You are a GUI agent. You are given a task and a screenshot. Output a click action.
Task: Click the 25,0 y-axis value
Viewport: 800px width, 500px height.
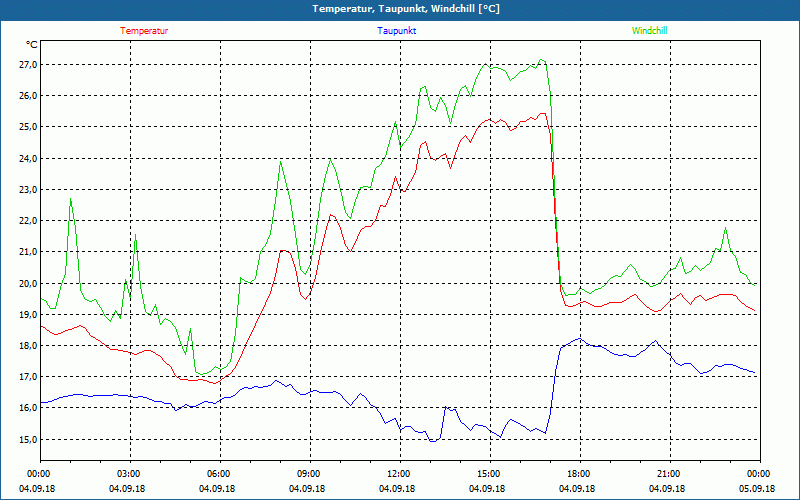pyautogui.click(x=28, y=127)
